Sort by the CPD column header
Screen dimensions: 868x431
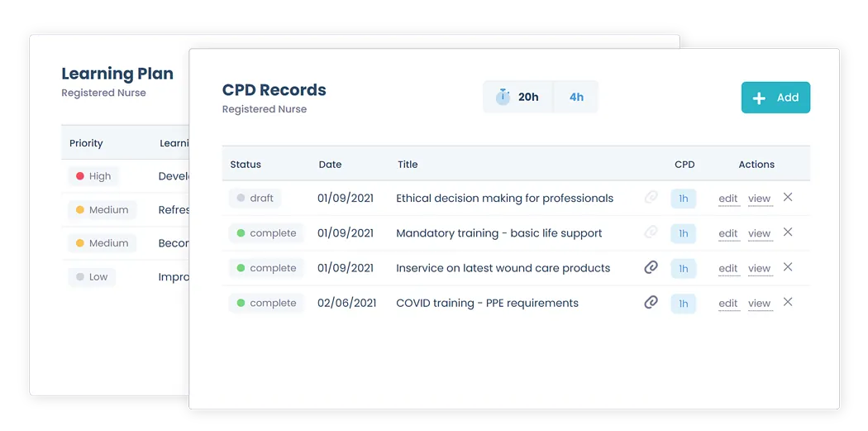[684, 165]
